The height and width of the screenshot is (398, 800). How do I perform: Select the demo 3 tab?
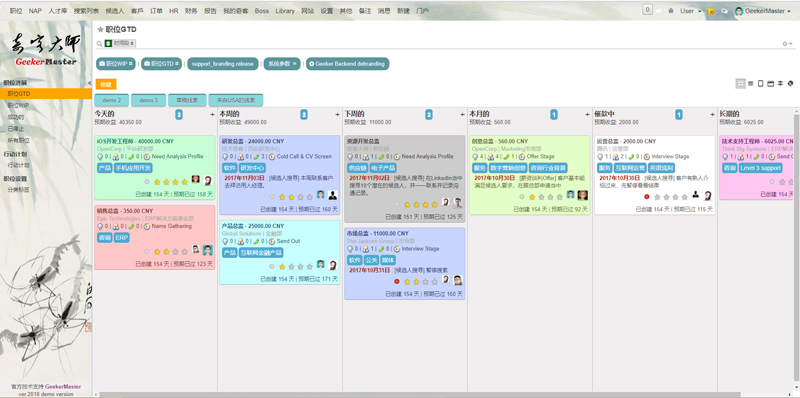coord(148,100)
